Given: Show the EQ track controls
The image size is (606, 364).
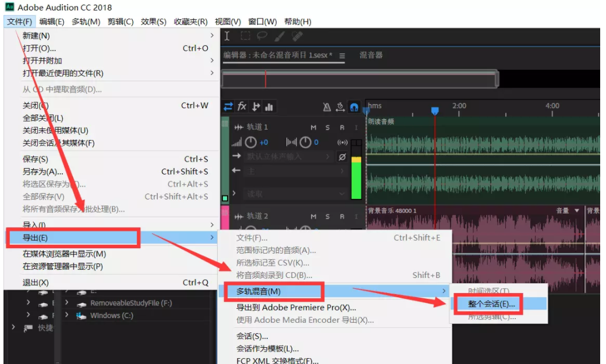Looking at the screenshot, I should coord(269,107).
